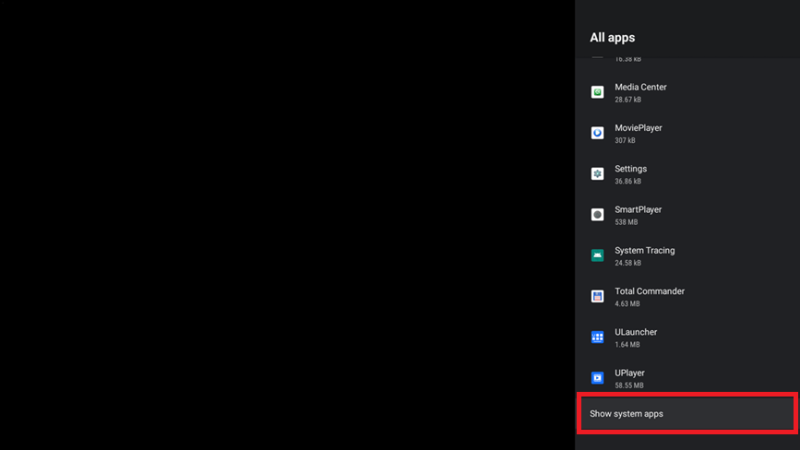This screenshot has width=800, height=450.
Task: Open System Tracing by its label
Action: pyautogui.click(x=644, y=251)
